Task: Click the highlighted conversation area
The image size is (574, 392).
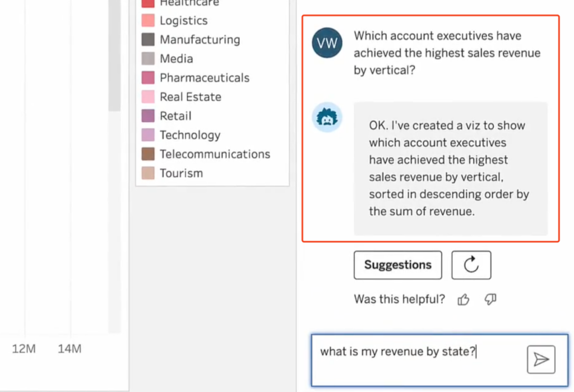Action: pos(430,126)
